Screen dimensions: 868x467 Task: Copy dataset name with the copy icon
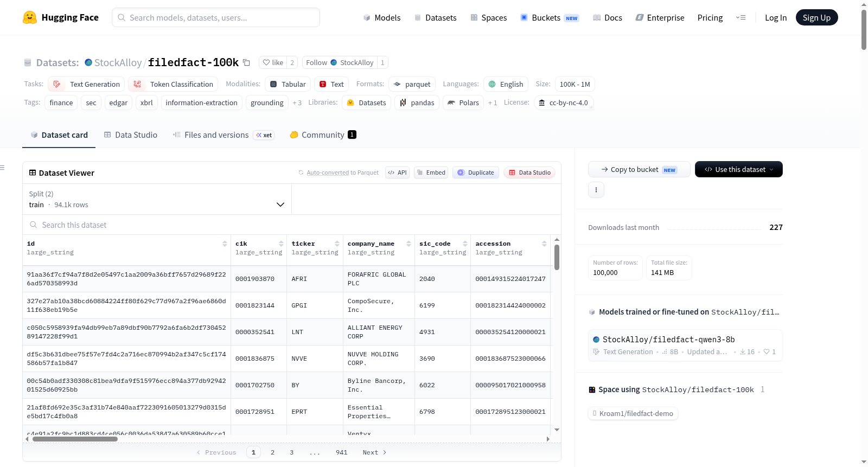(x=246, y=62)
